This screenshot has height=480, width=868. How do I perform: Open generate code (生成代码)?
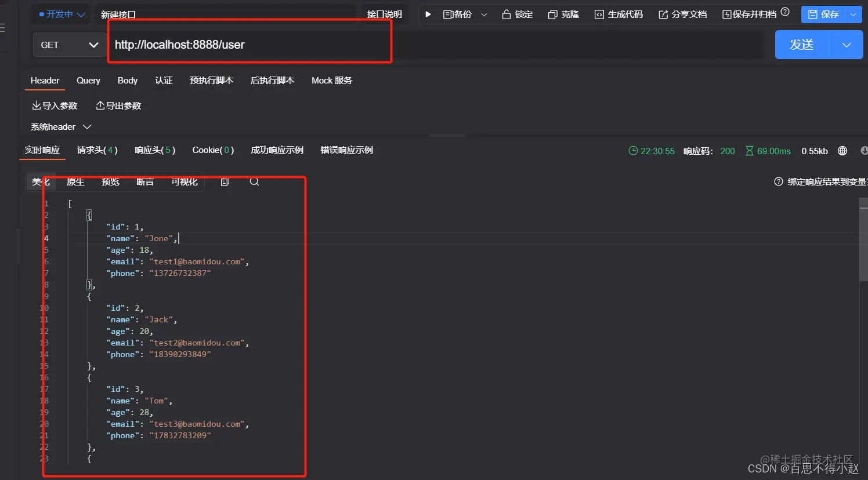tap(619, 14)
